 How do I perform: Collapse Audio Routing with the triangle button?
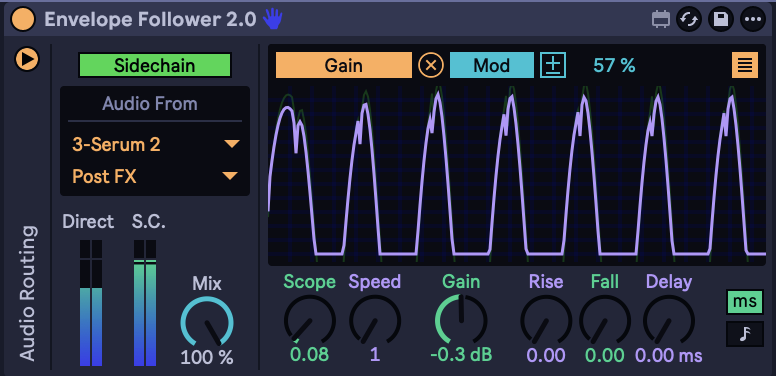27,59
